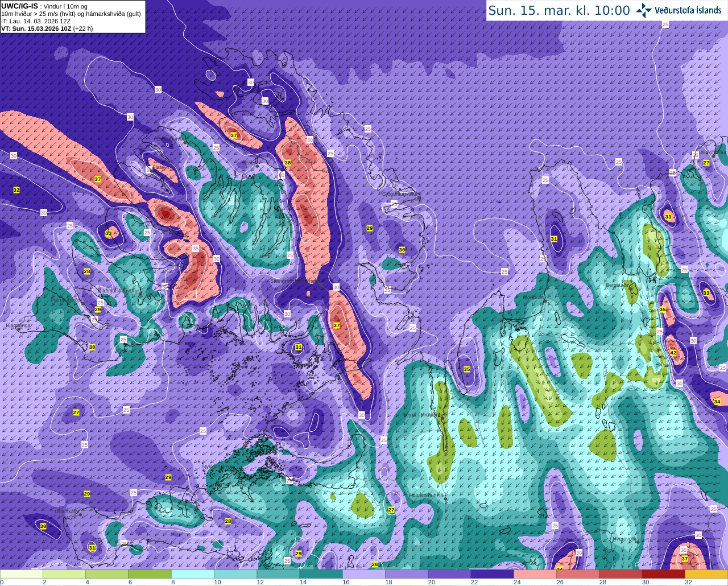728x586 pixels.
Task: Pick the medium purple 18–20 m/s legend swatch
Action: (407, 574)
